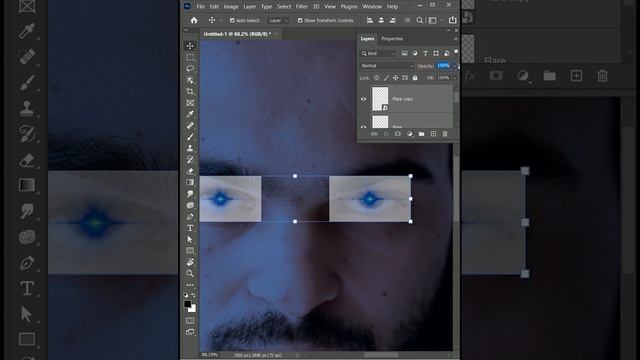This screenshot has width=640, height=360.
Task: Open the Opacity slider arrow
Action: pyautogui.click(x=455, y=66)
